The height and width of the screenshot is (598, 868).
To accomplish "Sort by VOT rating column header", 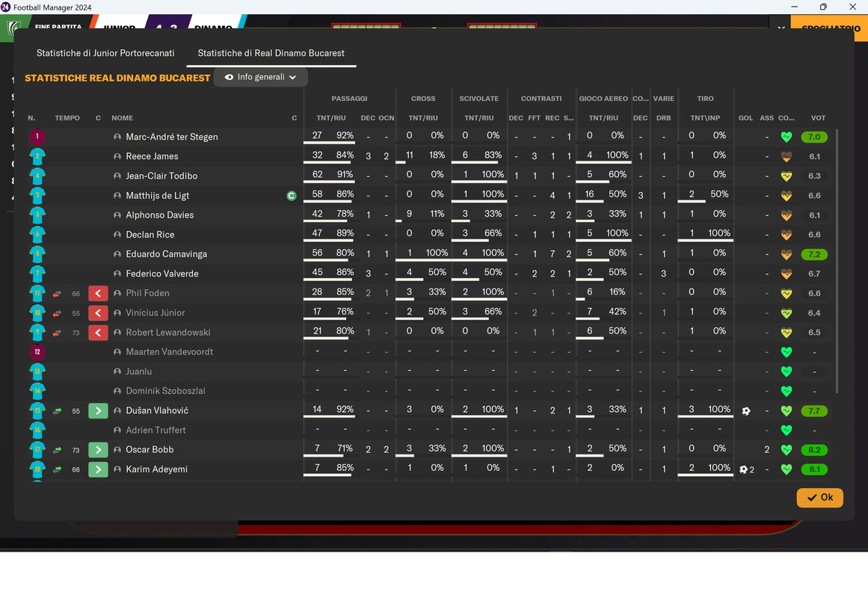I will point(818,118).
